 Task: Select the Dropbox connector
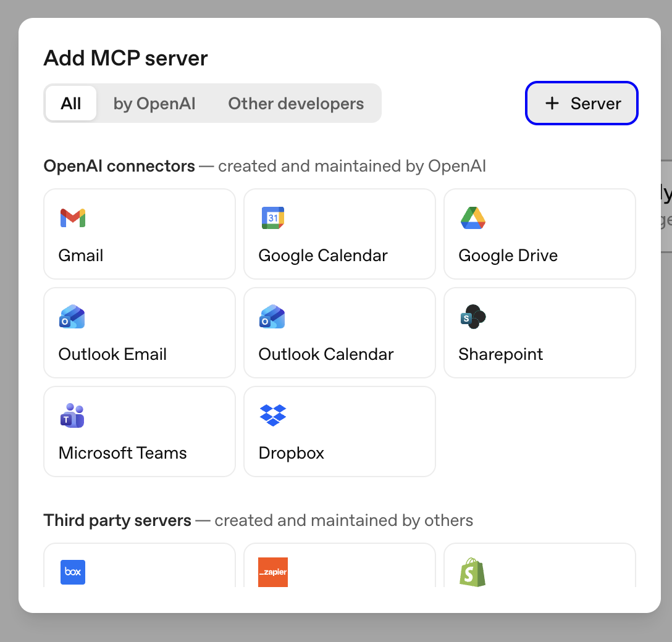click(x=339, y=431)
